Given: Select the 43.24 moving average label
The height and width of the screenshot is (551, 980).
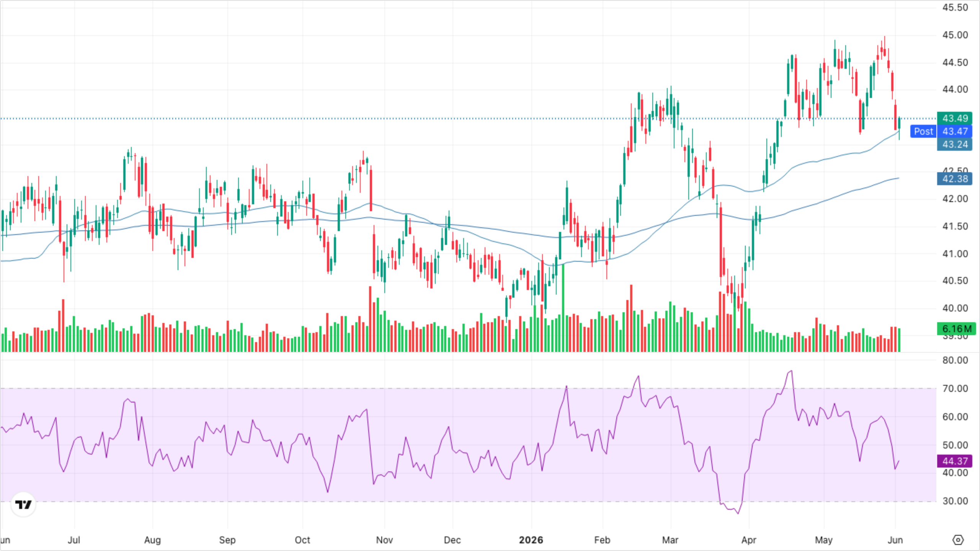Looking at the screenshot, I should (955, 144).
